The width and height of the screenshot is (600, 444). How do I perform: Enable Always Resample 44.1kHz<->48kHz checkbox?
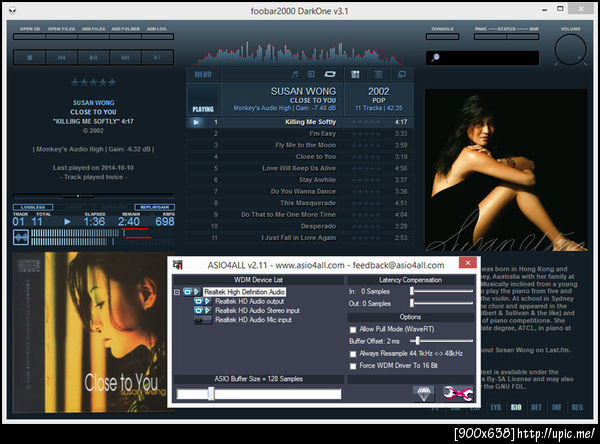point(353,354)
